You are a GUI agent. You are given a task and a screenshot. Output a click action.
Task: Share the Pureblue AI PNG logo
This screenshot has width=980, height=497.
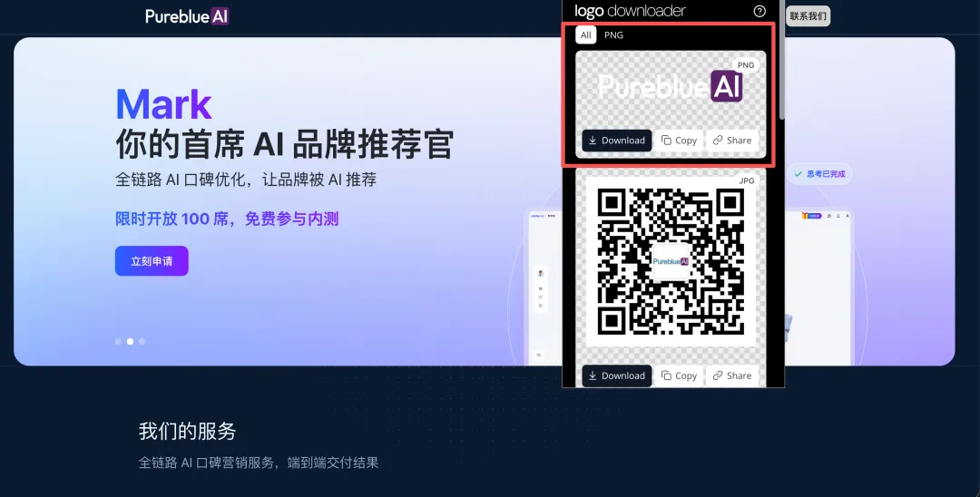[x=732, y=141]
